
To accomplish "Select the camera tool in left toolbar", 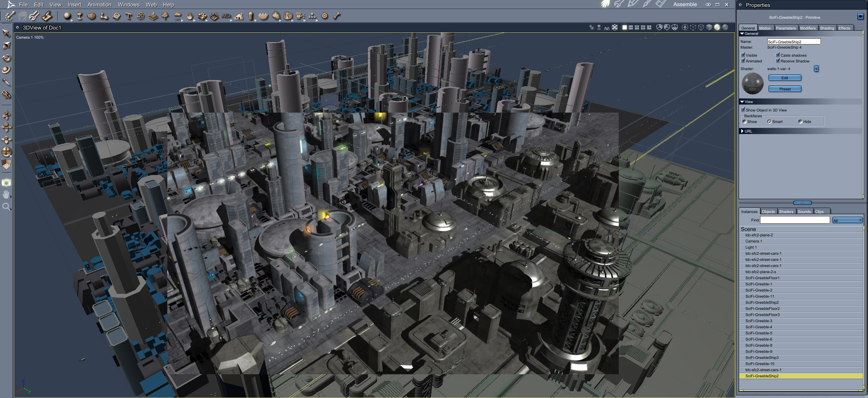I will tap(6, 183).
